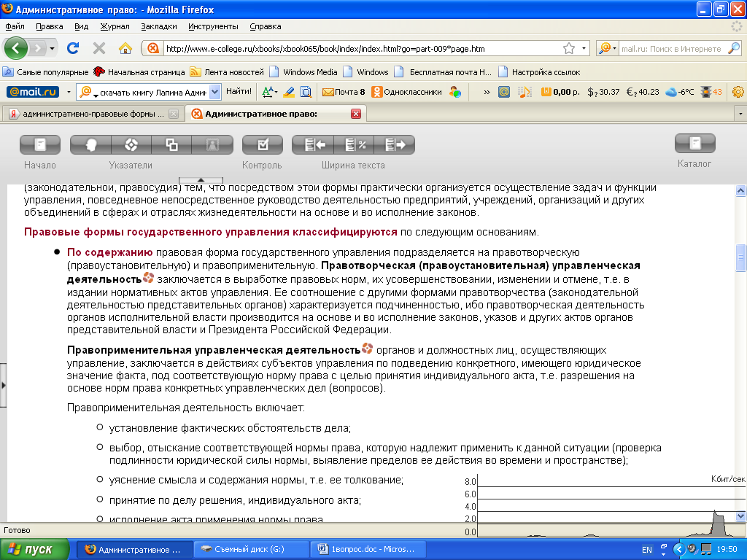This screenshot has height=560, width=747.
Task: Click the music notes toolbar icon
Action: coord(525,92)
